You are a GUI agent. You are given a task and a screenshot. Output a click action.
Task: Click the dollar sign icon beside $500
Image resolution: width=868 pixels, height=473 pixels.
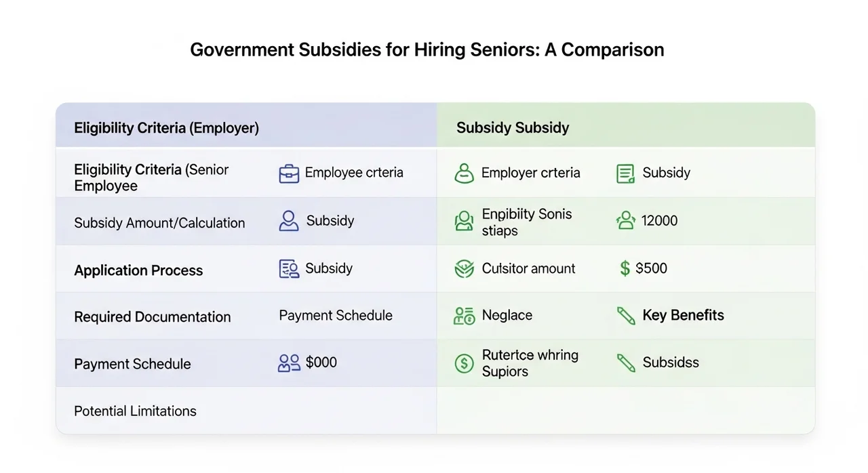tap(625, 269)
